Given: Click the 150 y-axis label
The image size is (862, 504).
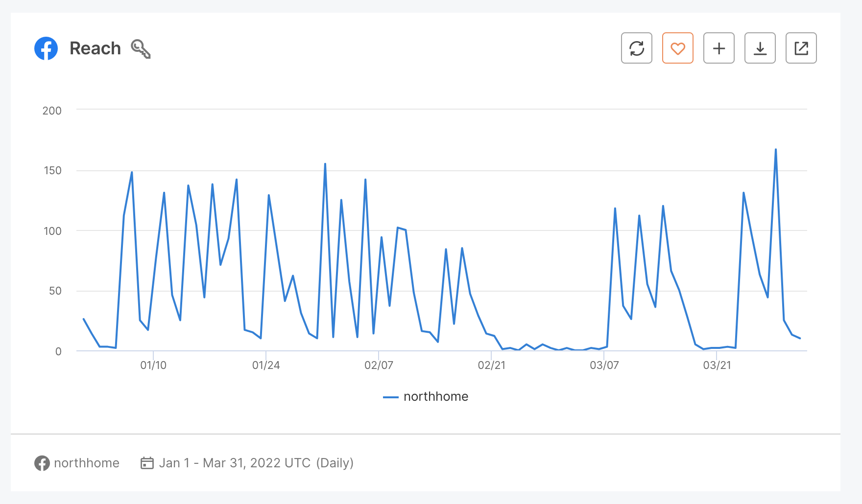Looking at the screenshot, I should coord(52,170).
